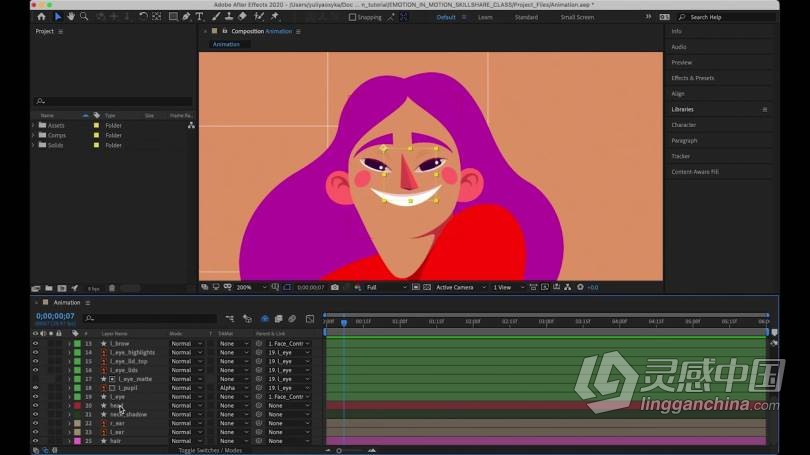This screenshot has height=455, width=810.
Task: Hide the l_brow layer
Action: click(35, 343)
